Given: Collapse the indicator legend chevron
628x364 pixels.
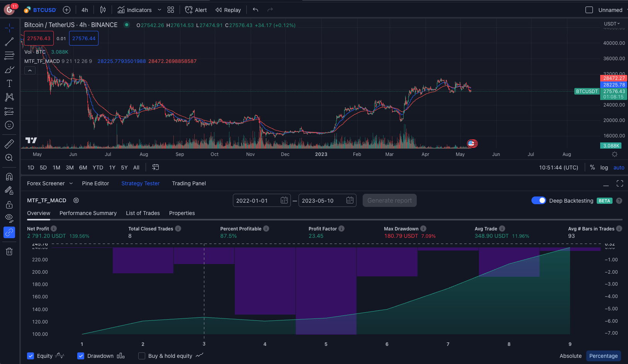Looking at the screenshot, I should point(30,71).
